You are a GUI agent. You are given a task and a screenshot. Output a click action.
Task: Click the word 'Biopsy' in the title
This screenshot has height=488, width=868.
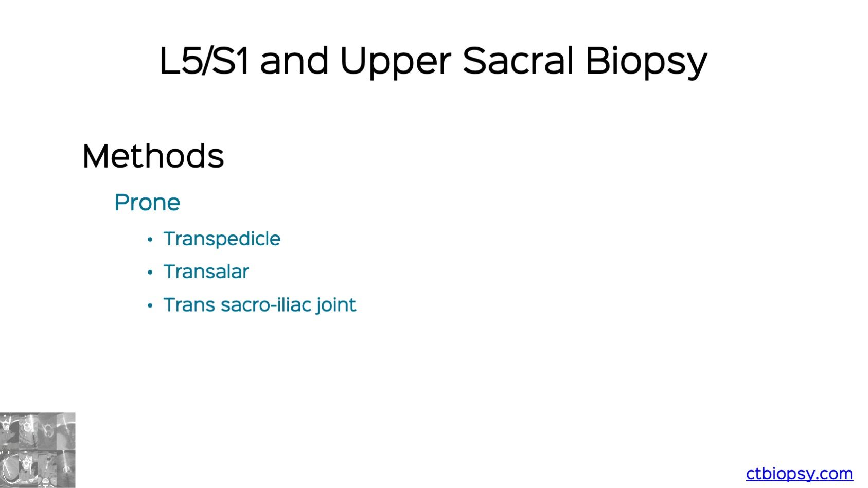[646, 62]
